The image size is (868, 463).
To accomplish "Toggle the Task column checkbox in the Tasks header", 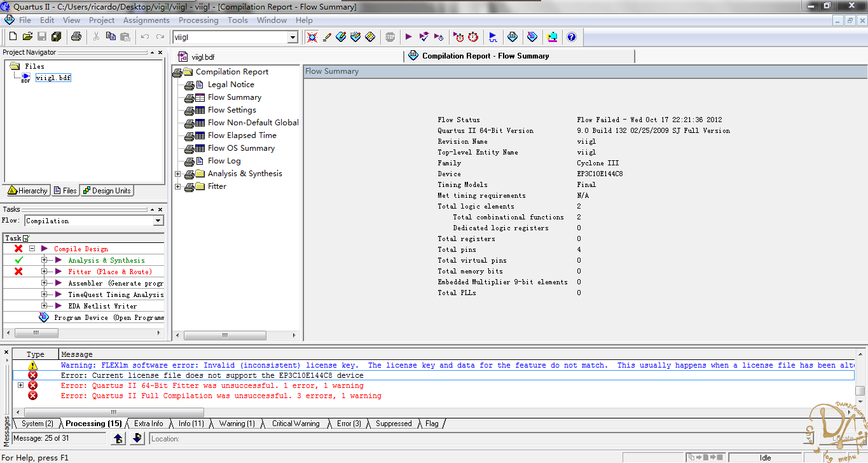I will 26,238.
